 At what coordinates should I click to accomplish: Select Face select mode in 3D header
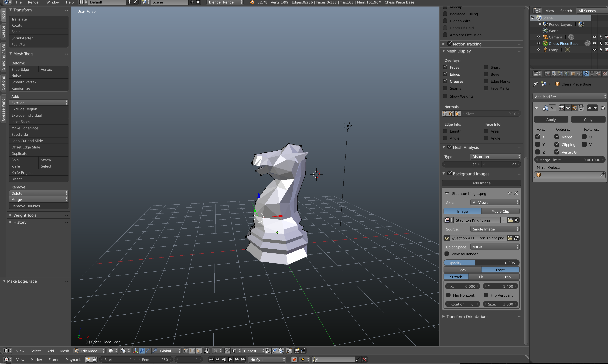click(199, 351)
